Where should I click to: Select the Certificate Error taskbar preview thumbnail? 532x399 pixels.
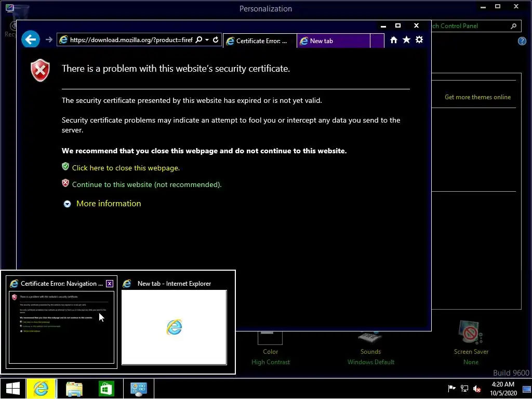tap(61, 327)
